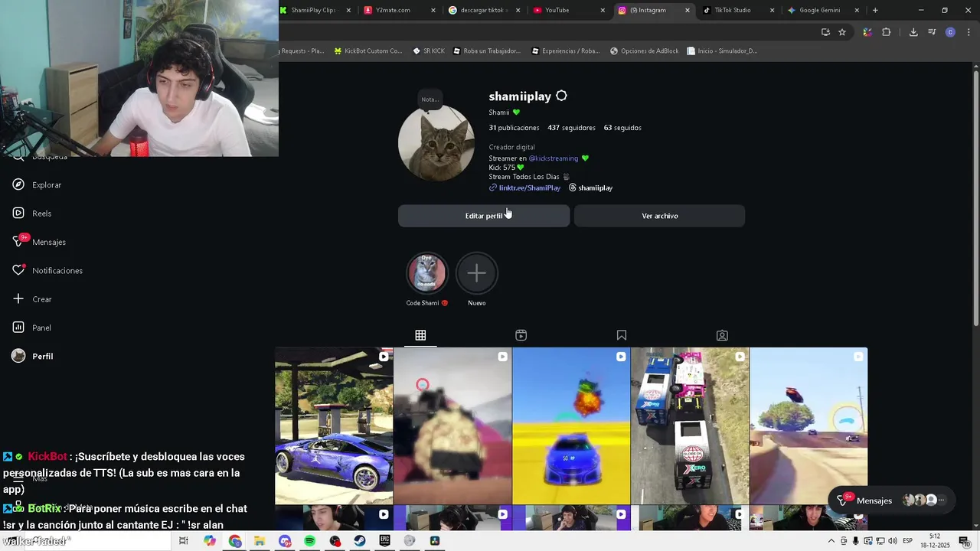Open Mensajes in Instagram sidebar

pos(39,242)
